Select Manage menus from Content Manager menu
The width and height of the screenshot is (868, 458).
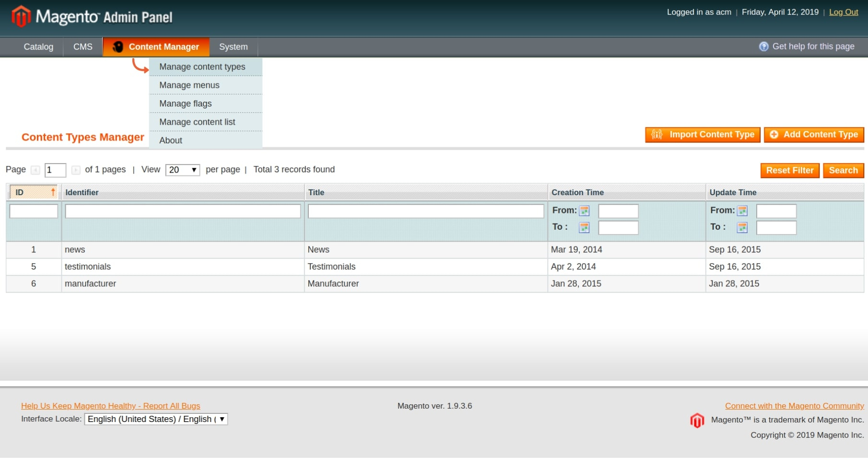click(x=189, y=85)
